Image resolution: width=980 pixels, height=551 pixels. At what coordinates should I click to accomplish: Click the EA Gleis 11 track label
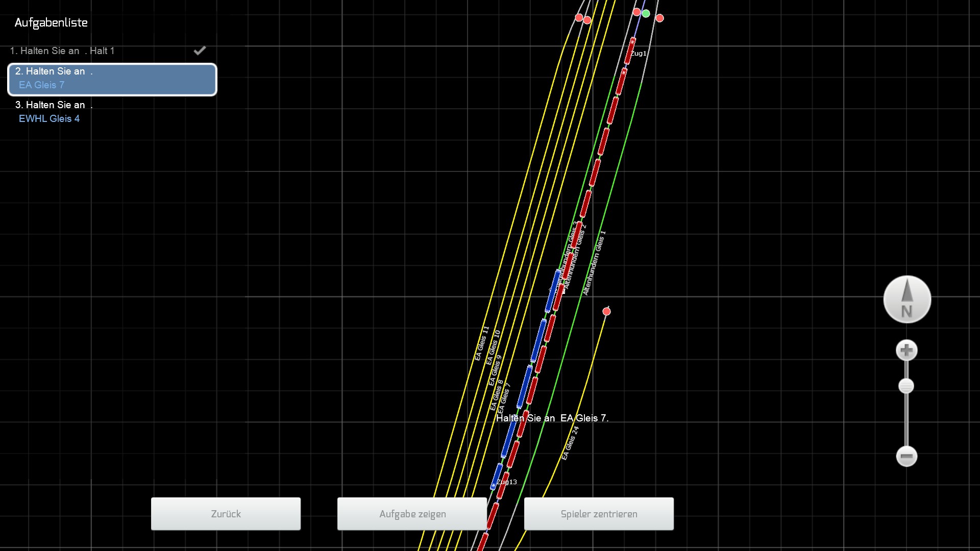point(482,343)
